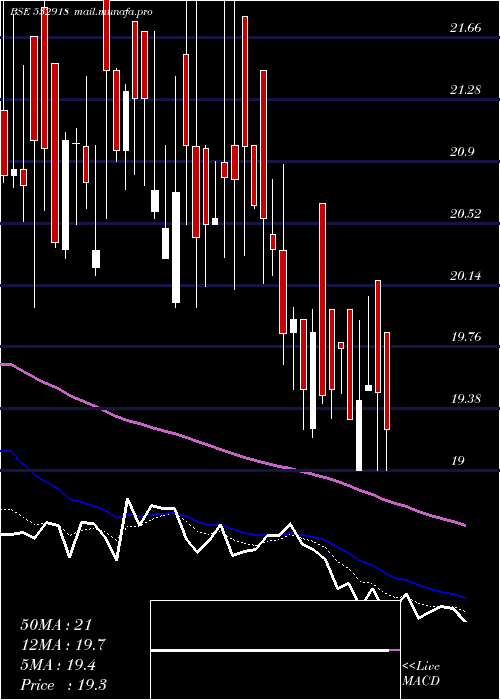Click the 20.52 price axis label
Screen dimensions: 500x700
coord(466,214)
